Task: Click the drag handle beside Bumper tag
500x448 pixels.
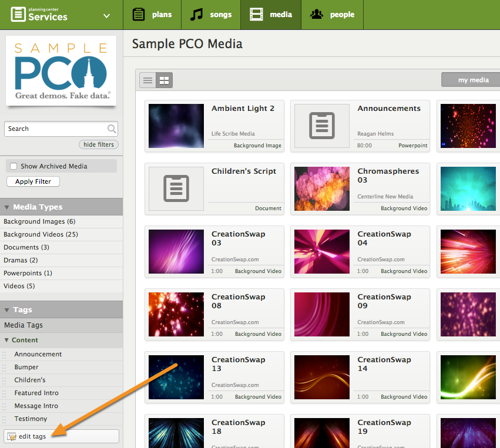Action: point(4,368)
